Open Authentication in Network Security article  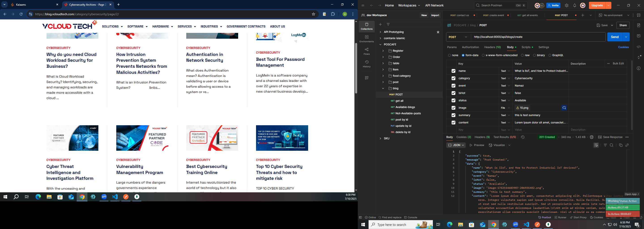205,57
